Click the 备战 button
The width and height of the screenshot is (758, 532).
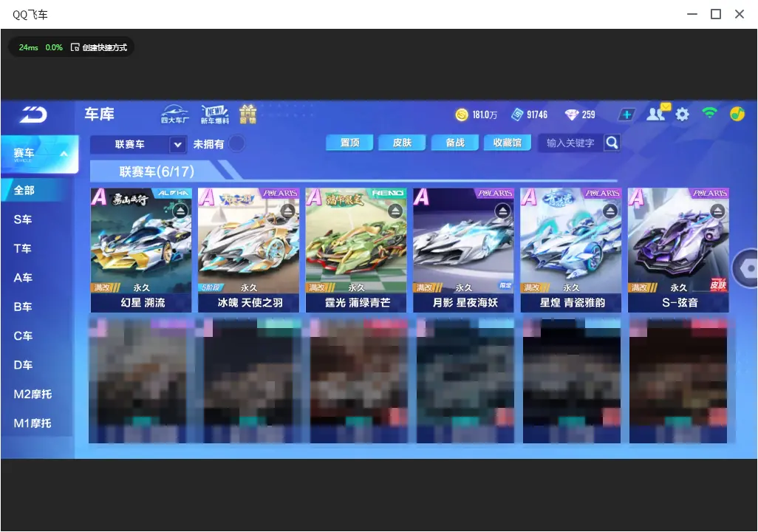(455, 143)
